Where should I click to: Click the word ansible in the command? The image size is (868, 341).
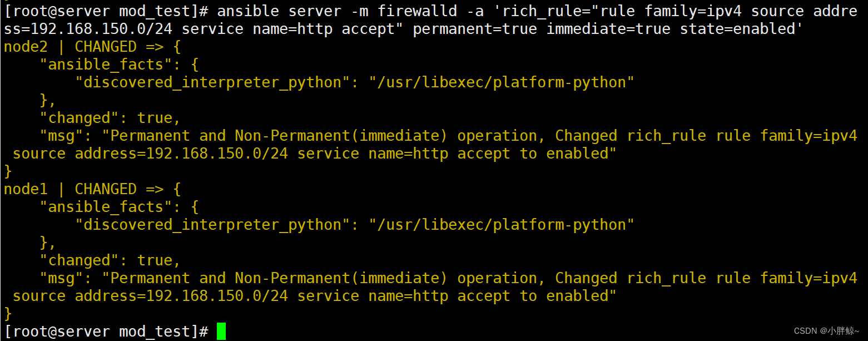click(248, 11)
